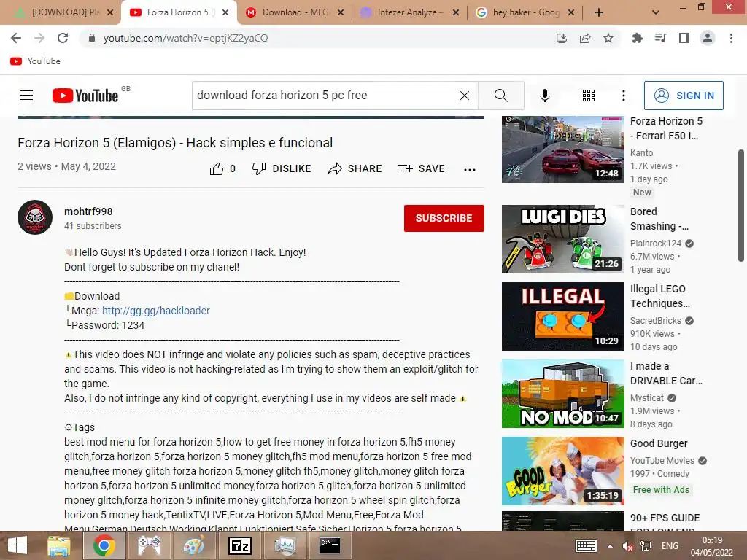Click the browser forward arrow
This screenshot has height=560, width=747.
point(39,38)
